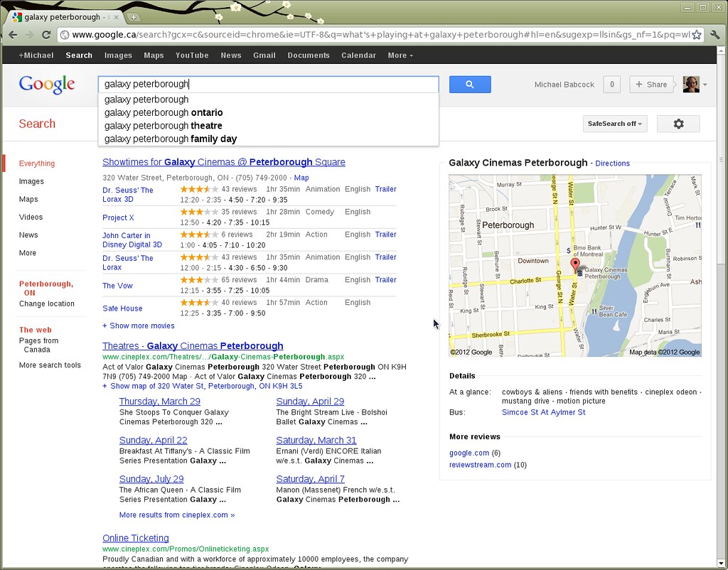Open Calendar in the top bar
The height and width of the screenshot is (570, 728).
(358, 55)
